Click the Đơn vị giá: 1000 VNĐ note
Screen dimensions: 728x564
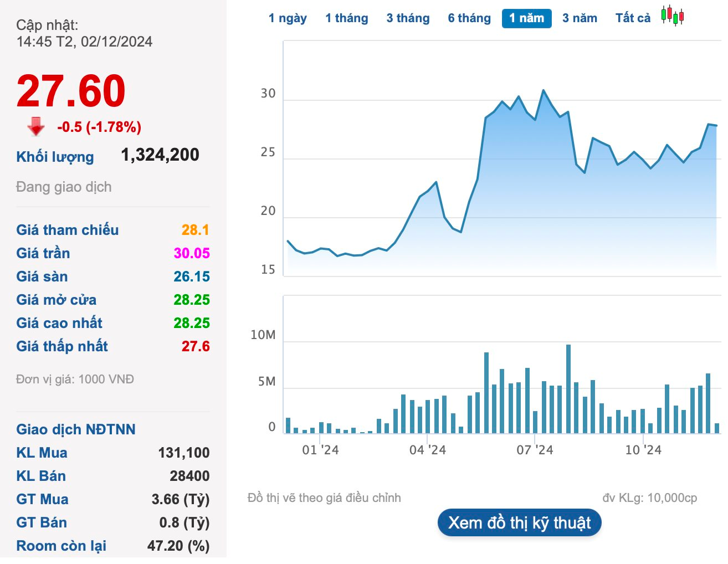(75, 380)
